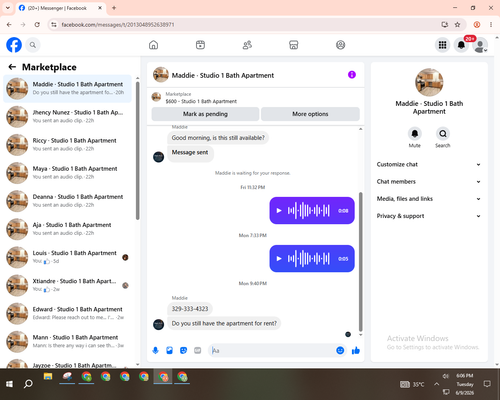Open Edward conversation
Screen dimensions: 500x400
(67, 313)
